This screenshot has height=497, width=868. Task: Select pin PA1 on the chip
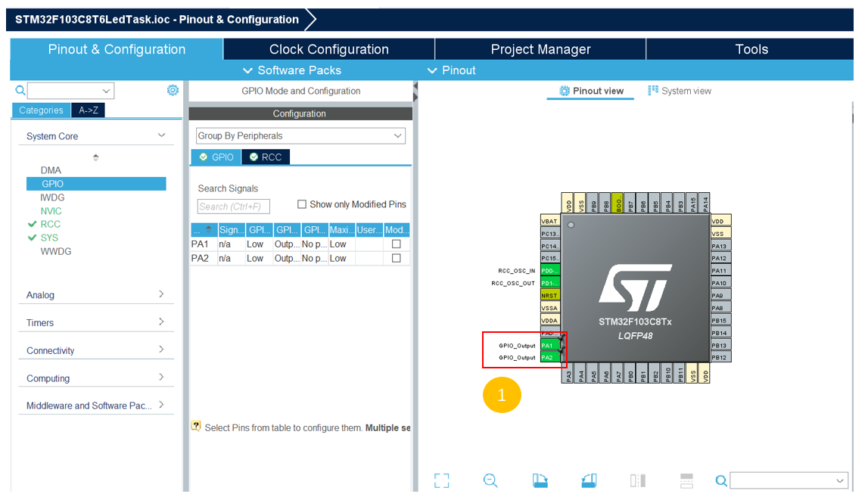549,346
